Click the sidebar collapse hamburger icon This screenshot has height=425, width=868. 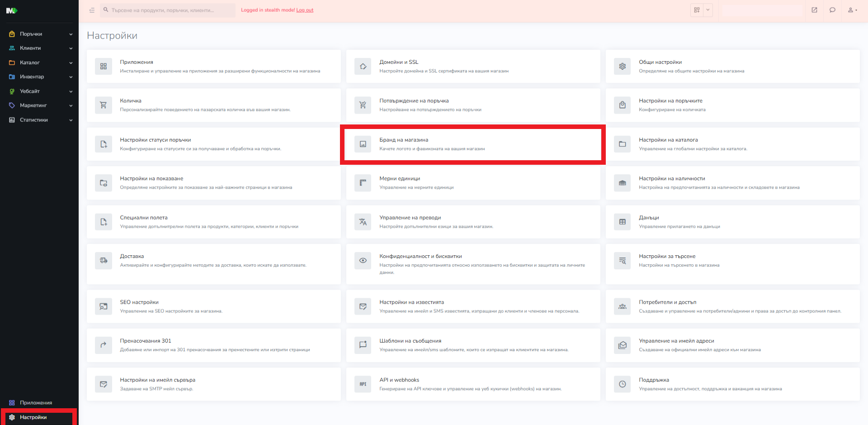92,10
